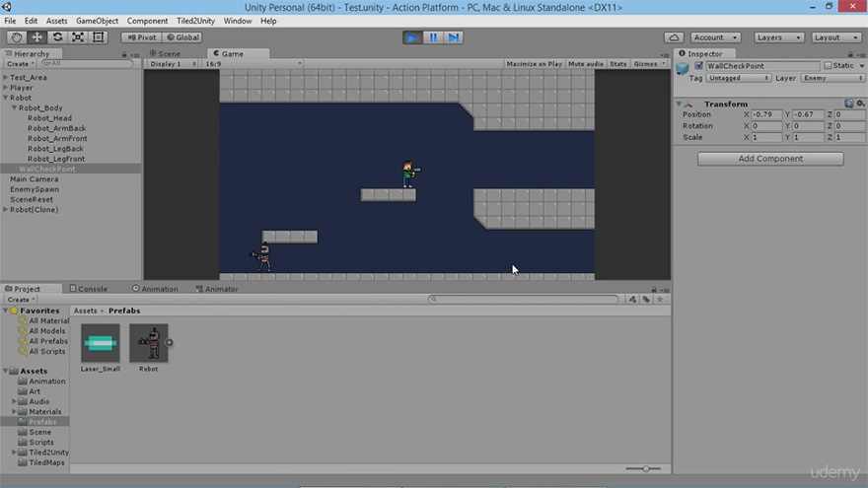Click the Play button
The width and height of the screenshot is (868, 488).
tap(412, 37)
